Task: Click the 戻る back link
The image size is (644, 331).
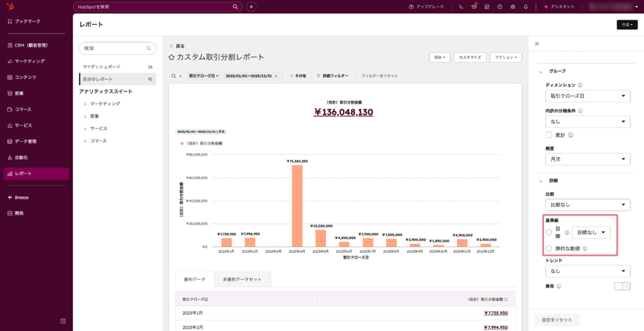Action: coord(177,46)
